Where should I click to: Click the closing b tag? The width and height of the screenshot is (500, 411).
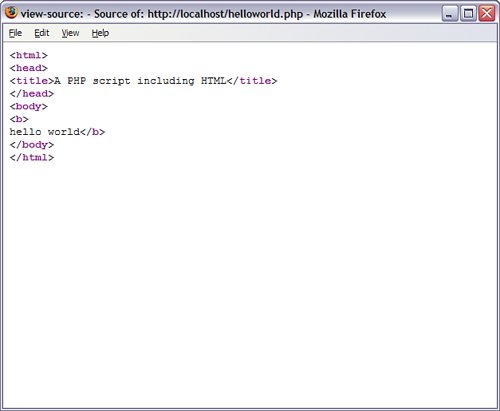pos(93,132)
